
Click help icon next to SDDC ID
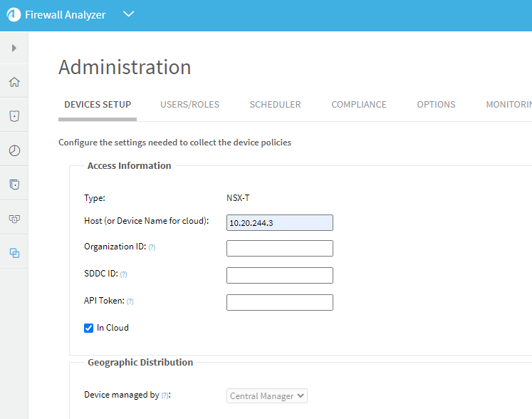coord(123,274)
